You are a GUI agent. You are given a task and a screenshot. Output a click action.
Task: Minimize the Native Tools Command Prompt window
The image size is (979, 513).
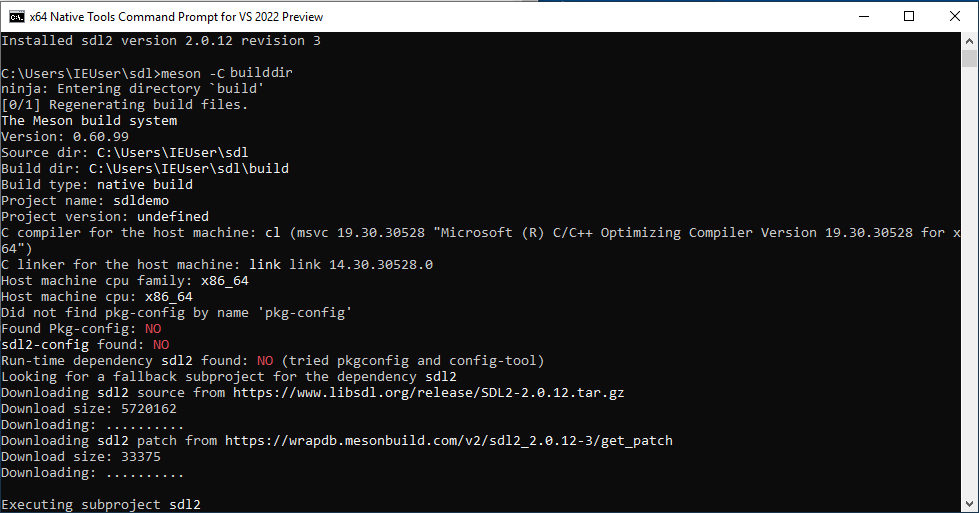click(x=864, y=16)
